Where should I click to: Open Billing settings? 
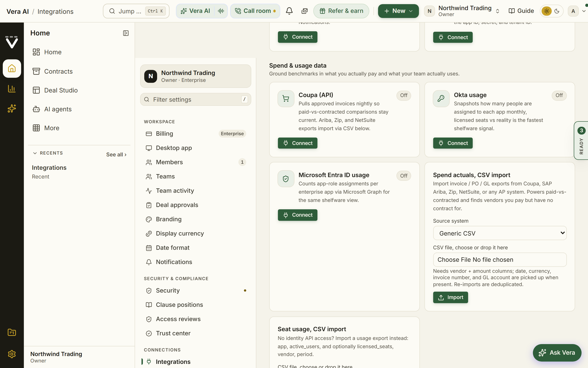pyautogui.click(x=196, y=134)
